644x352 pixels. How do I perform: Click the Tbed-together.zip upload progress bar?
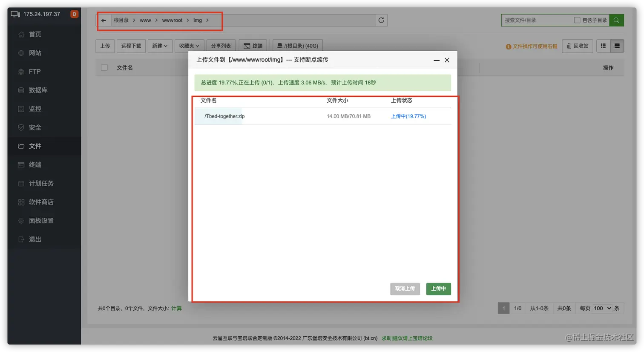[x=224, y=116]
